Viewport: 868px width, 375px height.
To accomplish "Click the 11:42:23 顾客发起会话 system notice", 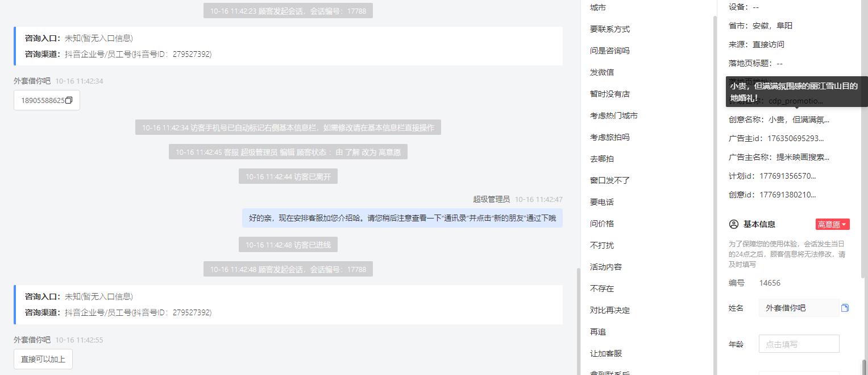I will coord(288,11).
